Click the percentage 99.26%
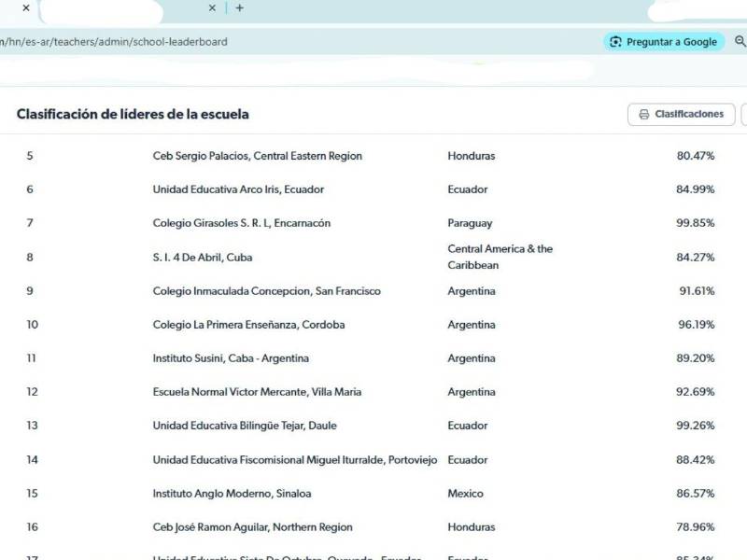Viewport: 747px width, 560px height. point(696,426)
